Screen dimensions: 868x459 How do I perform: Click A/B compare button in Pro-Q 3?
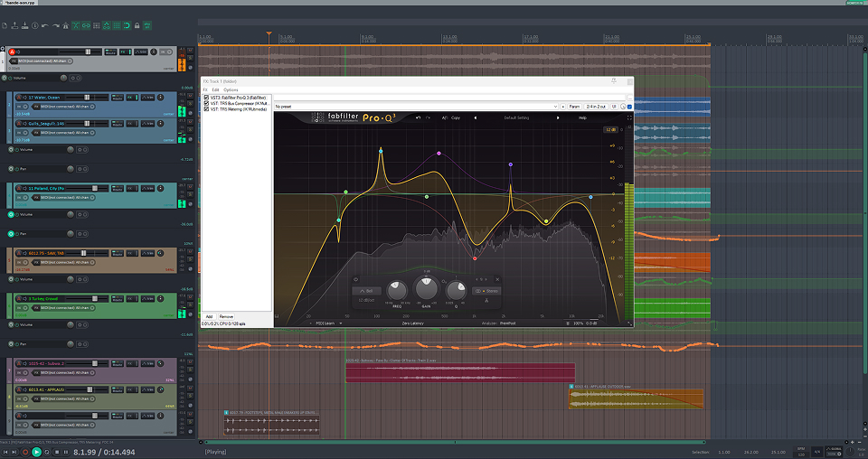point(445,117)
